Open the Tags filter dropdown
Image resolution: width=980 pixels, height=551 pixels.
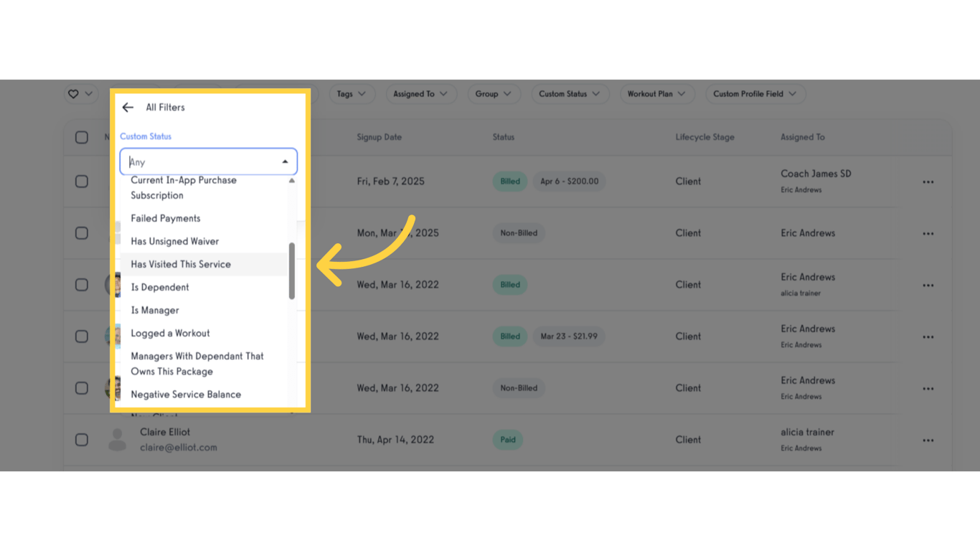[x=352, y=93]
